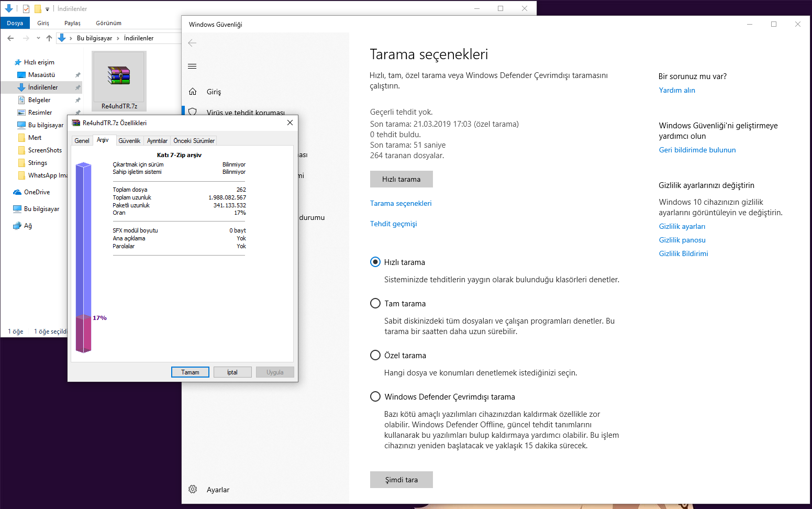Select the Tam tarama radio option
This screenshot has width=812, height=509.
375,303
